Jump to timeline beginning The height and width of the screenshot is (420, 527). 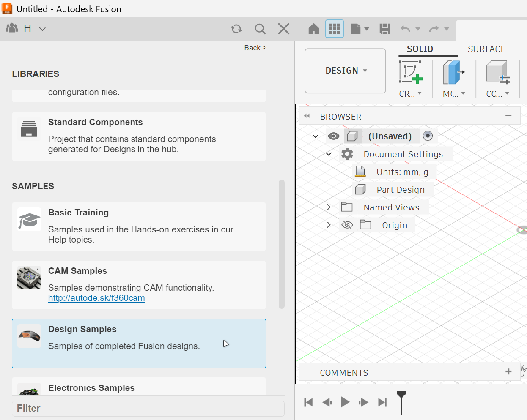pyautogui.click(x=308, y=402)
